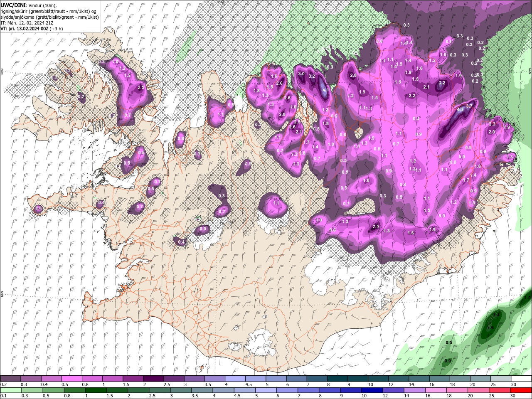Click the 18 pink swatch in the bottom legend row
Viewport: 532px width, 399px height.
[457, 390]
